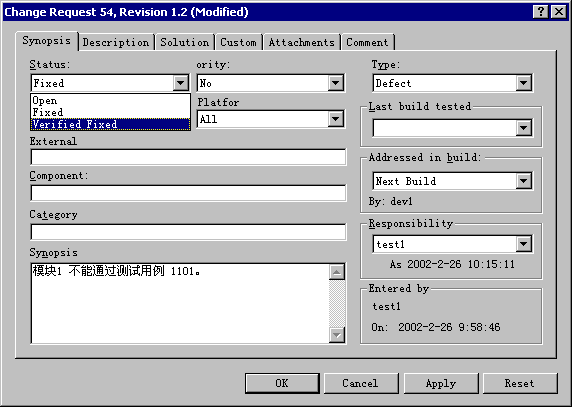The height and width of the screenshot is (407, 572).
Task: Click the Cancel button
Action: [x=361, y=383]
